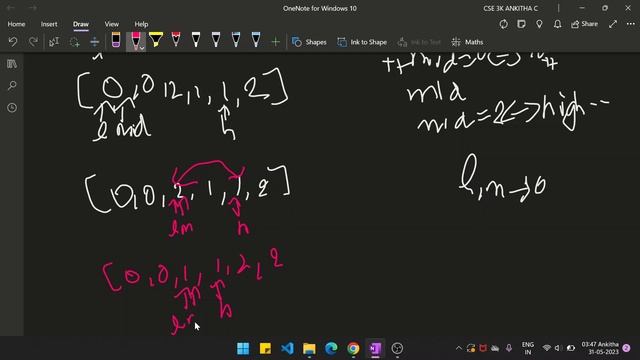
Task: Add a new pen with plus icon
Action: (276, 42)
